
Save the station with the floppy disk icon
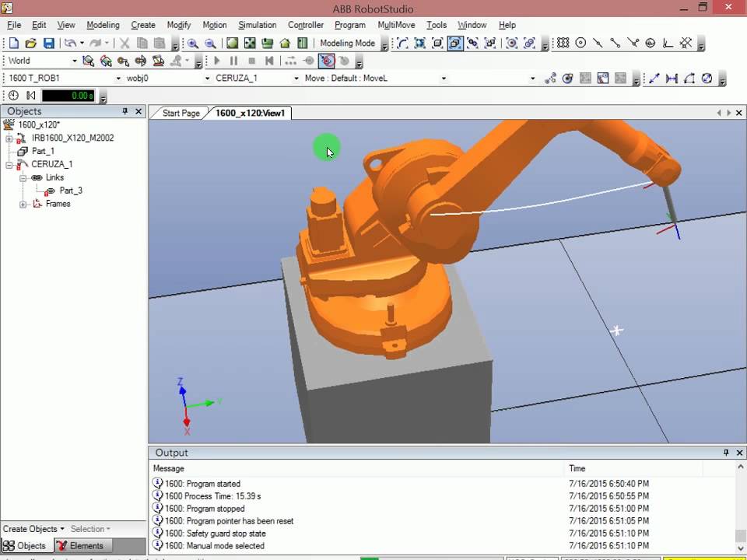[48, 44]
